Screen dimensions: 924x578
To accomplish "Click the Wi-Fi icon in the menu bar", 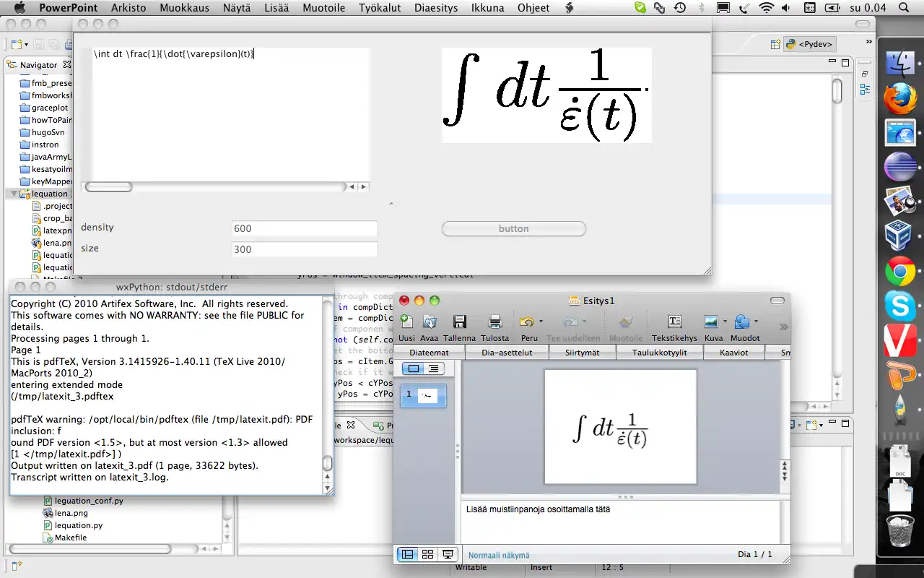I will [766, 8].
